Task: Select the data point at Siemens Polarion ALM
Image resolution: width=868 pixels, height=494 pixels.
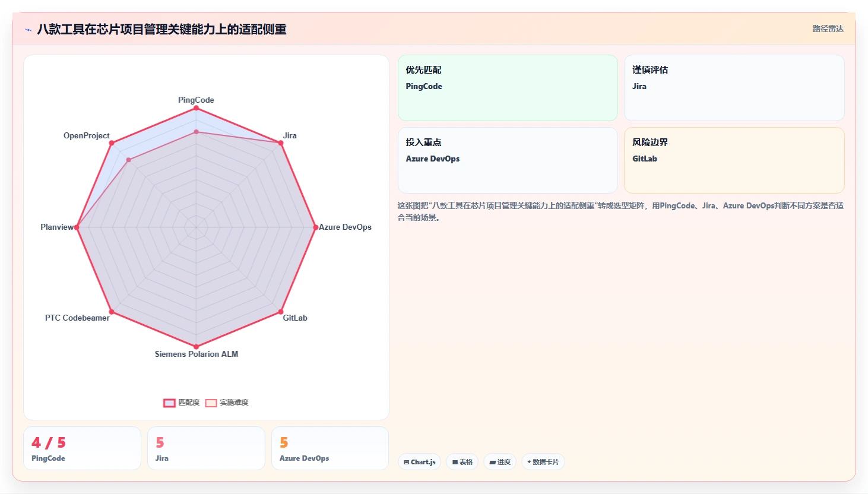Action: (196, 347)
